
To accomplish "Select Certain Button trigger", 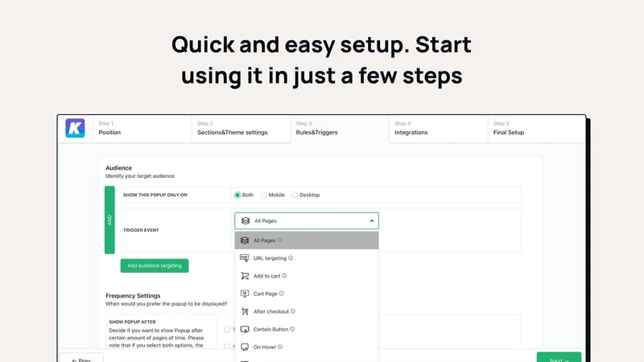I will 307,329.
